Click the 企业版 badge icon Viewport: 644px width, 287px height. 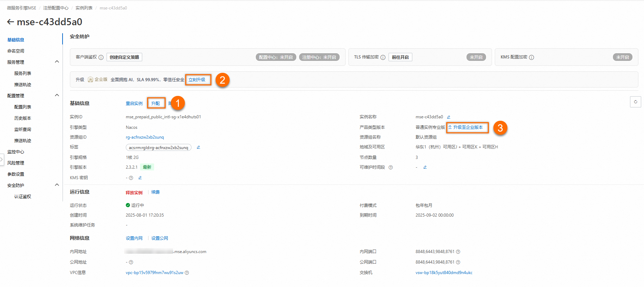[91, 80]
